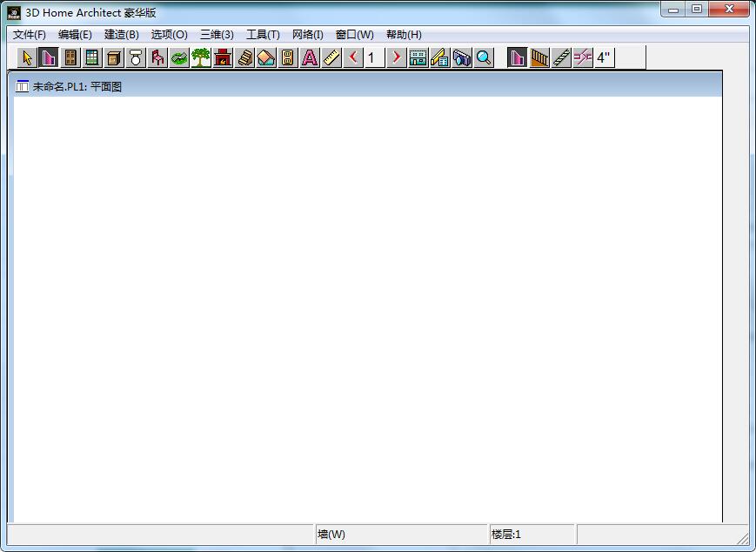Select the pink break wall icon
Screen dimensions: 756x552
point(583,57)
